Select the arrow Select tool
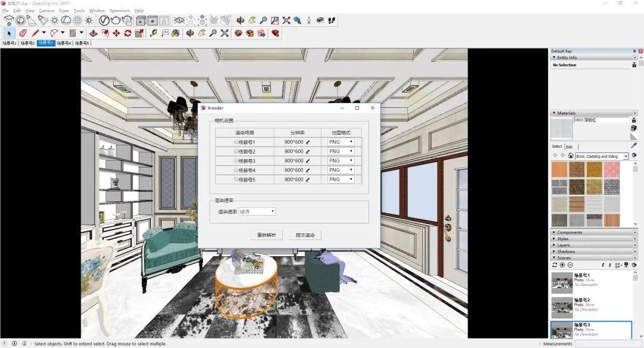644x348 pixels. tap(9, 33)
